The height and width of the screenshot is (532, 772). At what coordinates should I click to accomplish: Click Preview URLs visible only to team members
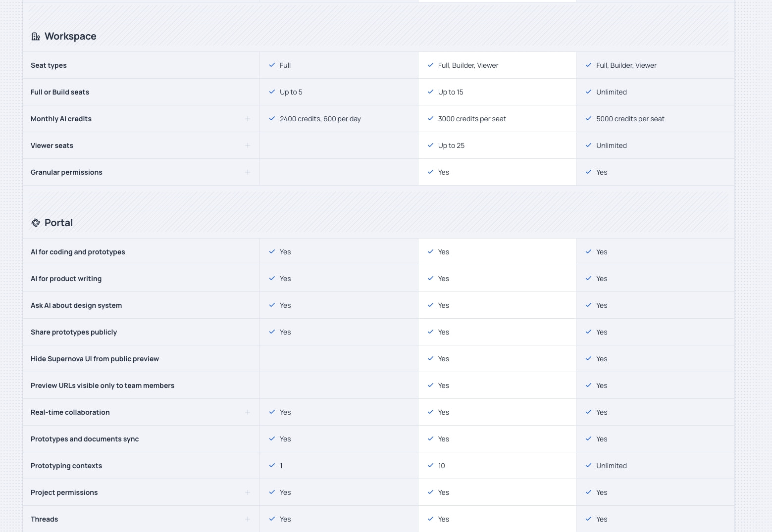[103, 386]
